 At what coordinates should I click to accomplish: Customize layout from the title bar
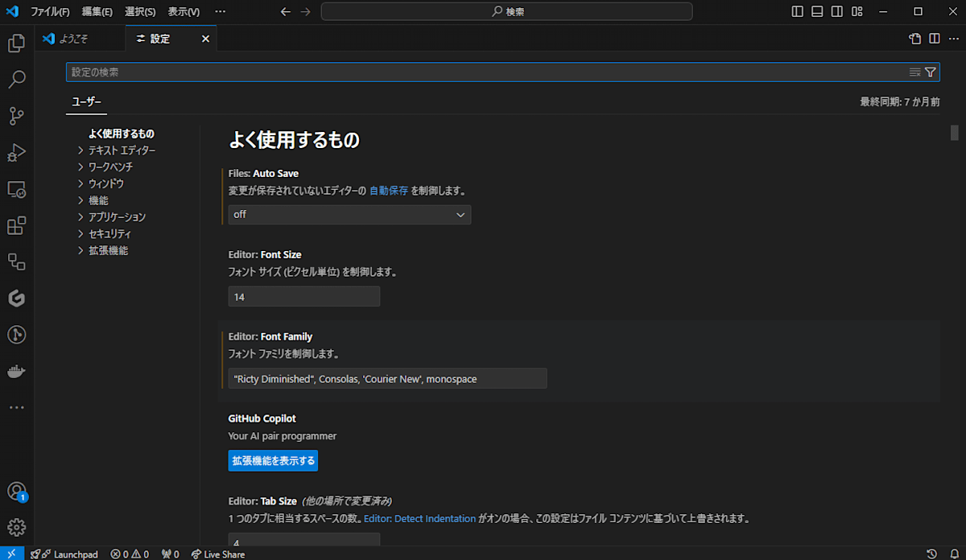pyautogui.click(x=857, y=11)
